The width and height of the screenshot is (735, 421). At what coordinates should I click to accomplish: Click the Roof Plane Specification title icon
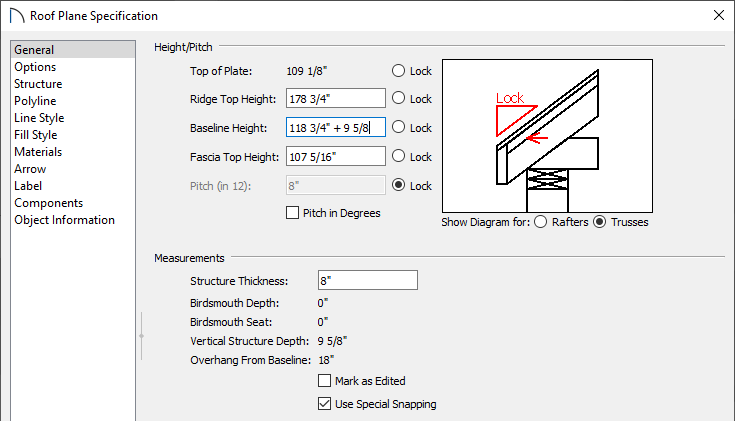click(17, 15)
